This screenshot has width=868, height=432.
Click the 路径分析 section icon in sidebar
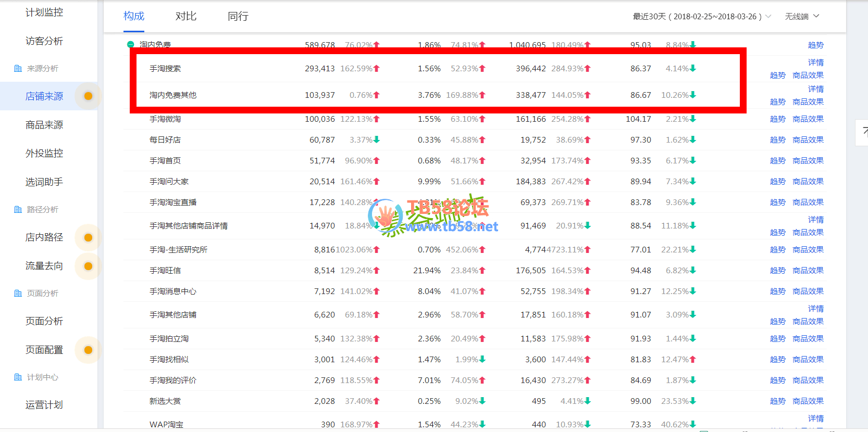18,210
